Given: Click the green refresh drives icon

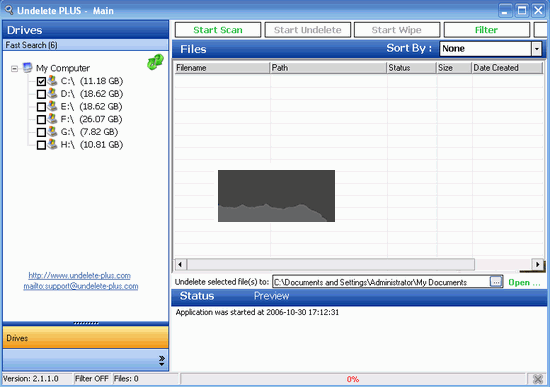Looking at the screenshot, I should [x=155, y=62].
